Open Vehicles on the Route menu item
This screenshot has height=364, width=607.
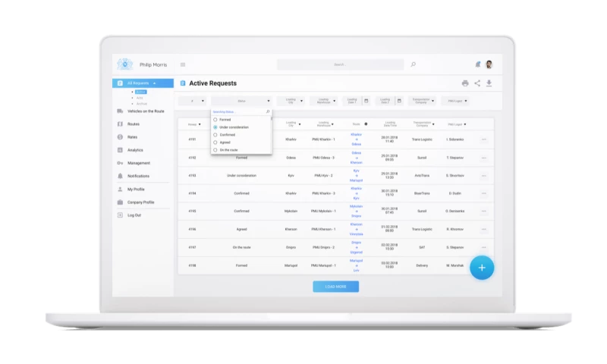[146, 111]
